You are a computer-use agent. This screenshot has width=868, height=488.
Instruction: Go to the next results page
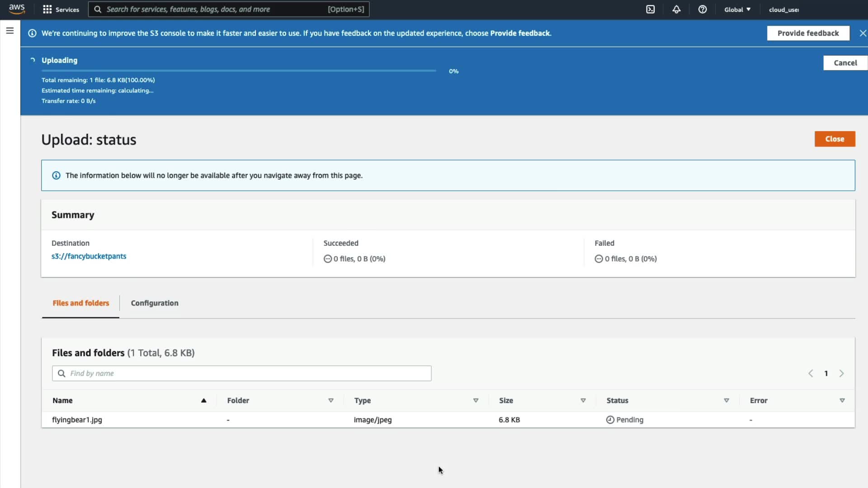(x=841, y=373)
